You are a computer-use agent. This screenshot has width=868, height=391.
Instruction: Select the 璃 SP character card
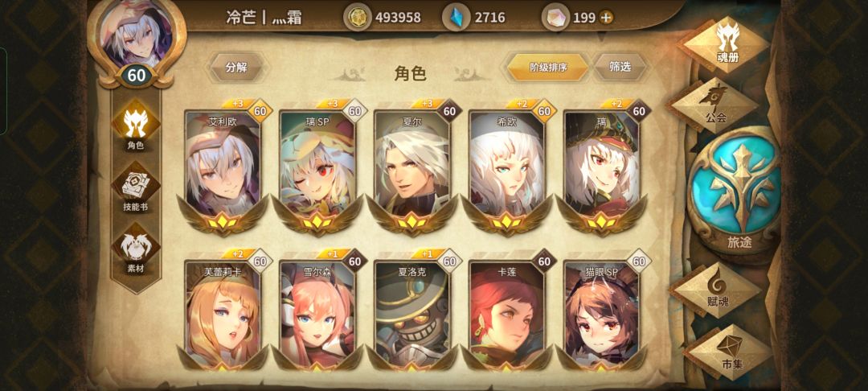click(317, 167)
